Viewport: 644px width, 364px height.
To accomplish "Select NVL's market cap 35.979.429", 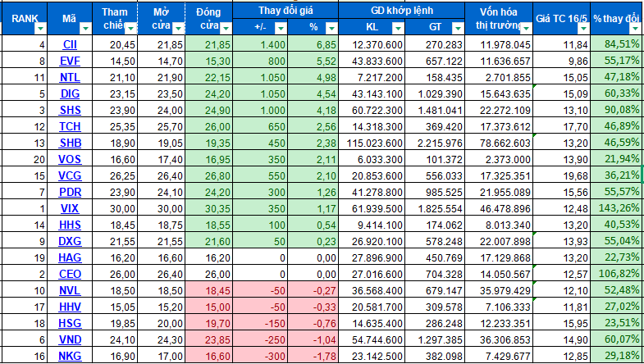I will point(499,290).
